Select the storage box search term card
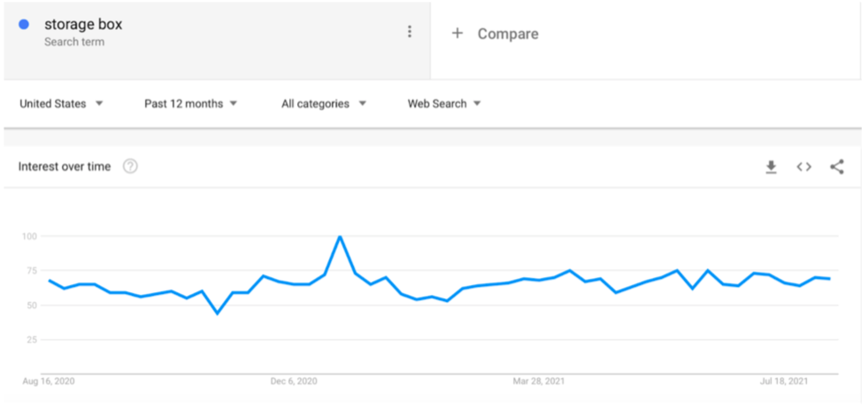 (x=217, y=41)
